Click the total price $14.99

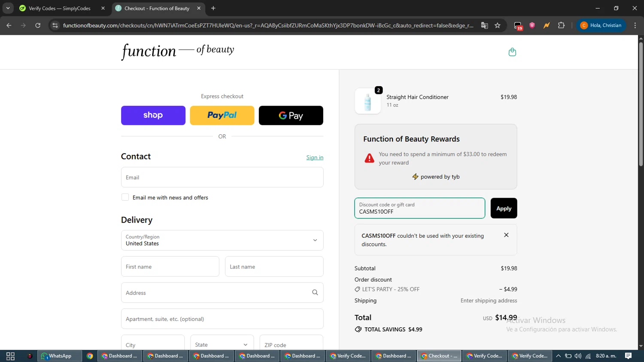(506, 318)
